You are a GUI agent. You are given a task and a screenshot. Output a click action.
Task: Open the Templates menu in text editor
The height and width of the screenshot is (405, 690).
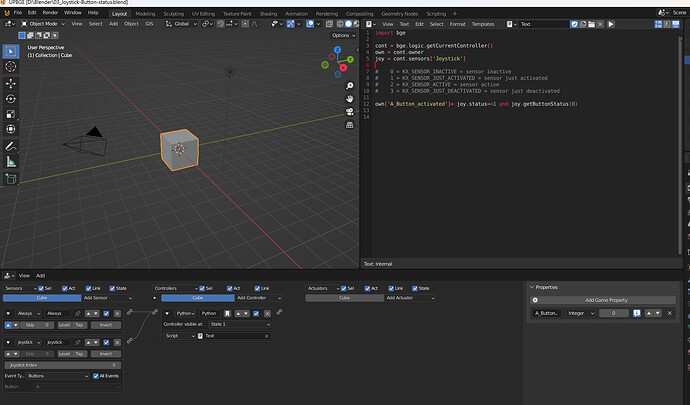[x=483, y=24]
